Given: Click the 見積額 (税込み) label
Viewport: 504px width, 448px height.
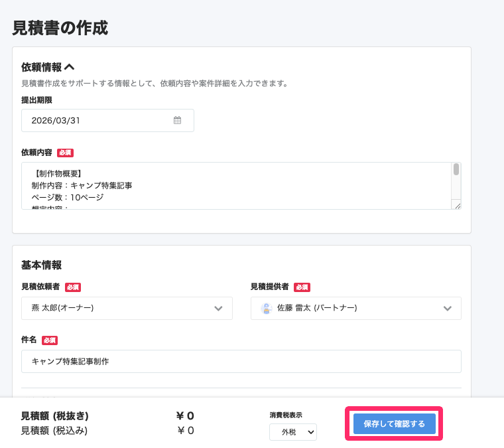Looking at the screenshot, I should click(x=54, y=431).
